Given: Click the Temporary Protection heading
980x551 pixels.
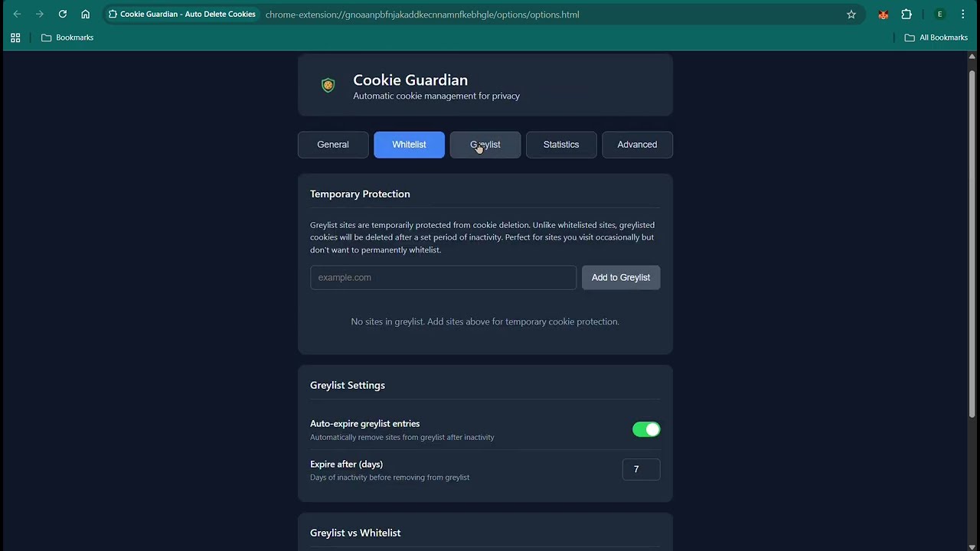Looking at the screenshot, I should tap(360, 194).
